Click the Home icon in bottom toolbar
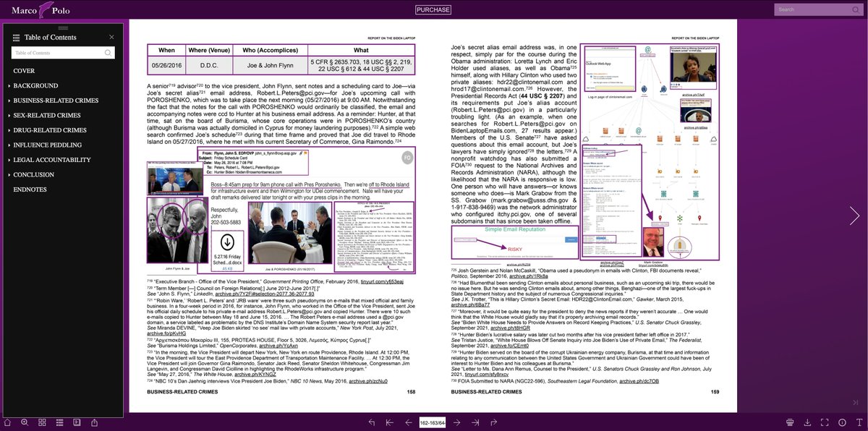The width and height of the screenshot is (868, 431). pos(7,422)
